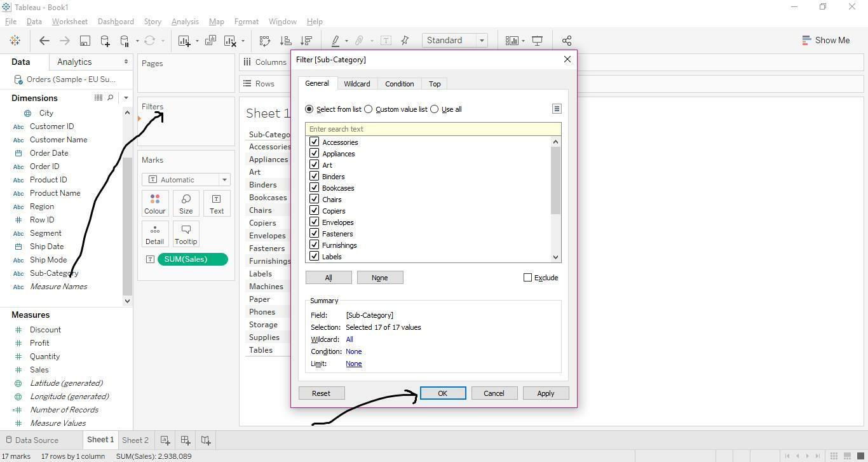Select the Highlight tool in the toolbar
This screenshot has width=868, height=462.
tap(336, 40)
